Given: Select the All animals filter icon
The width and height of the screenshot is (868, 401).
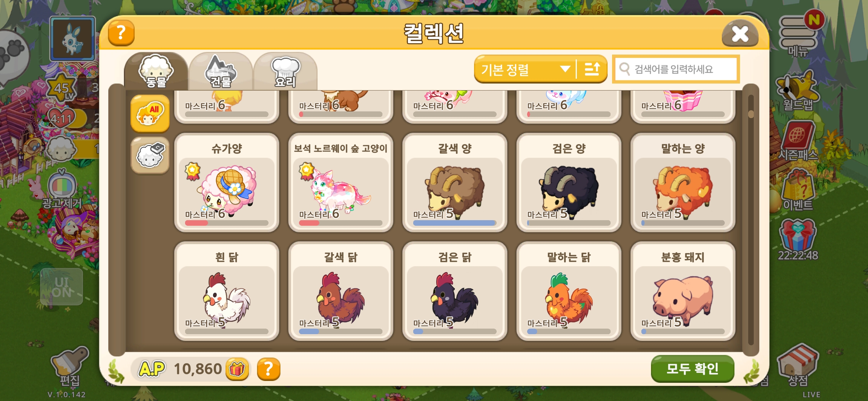Looking at the screenshot, I should click(x=150, y=114).
